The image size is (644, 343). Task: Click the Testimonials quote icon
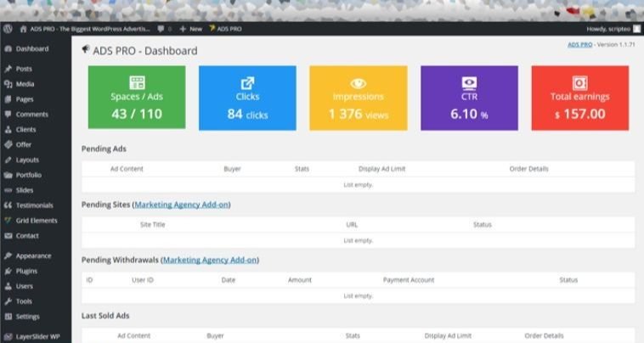[8, 205]
